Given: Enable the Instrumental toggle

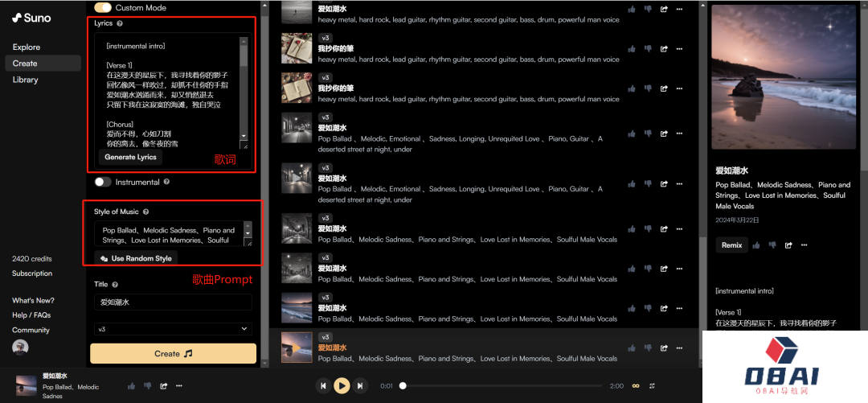Looking at the screenshot, I should [x=103, y=182].
